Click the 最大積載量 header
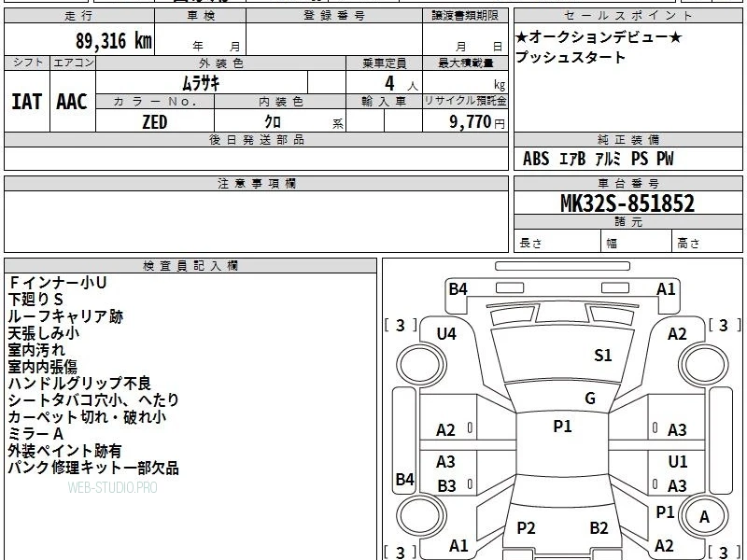Viewport: 747px width, 560px height. (465, 63)
